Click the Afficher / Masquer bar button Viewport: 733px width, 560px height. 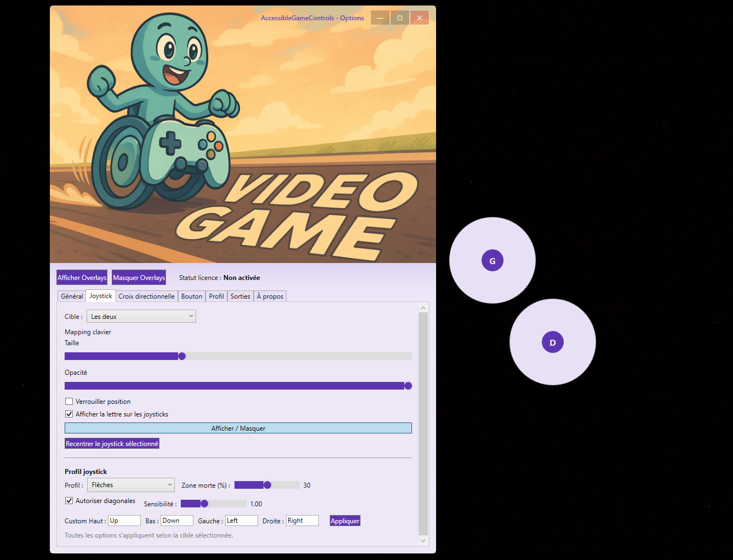[x=238, y=428]
